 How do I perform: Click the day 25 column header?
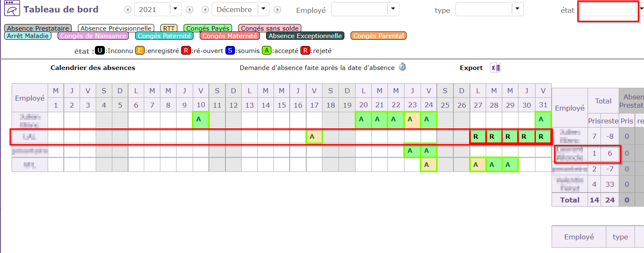(445, 105)
